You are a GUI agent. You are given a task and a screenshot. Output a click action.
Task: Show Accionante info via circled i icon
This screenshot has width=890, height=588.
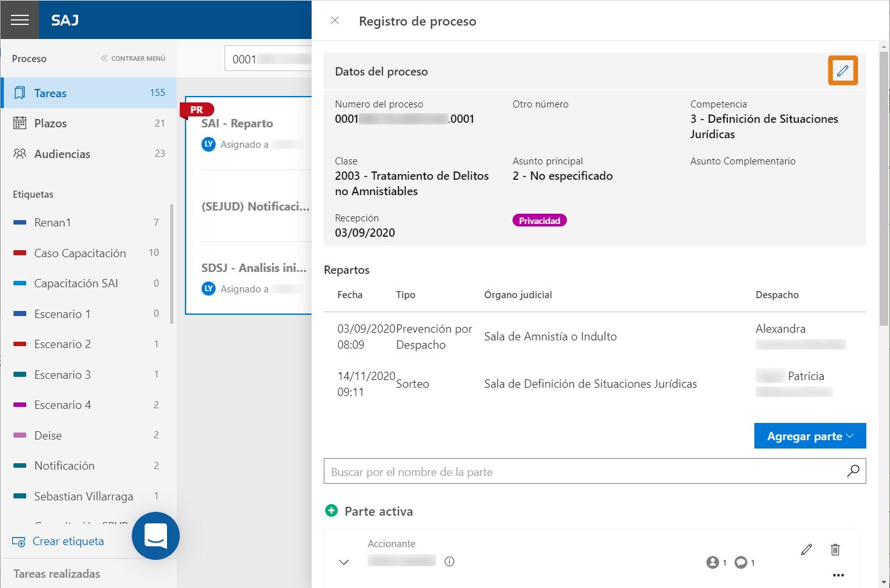tap(449, 561)
